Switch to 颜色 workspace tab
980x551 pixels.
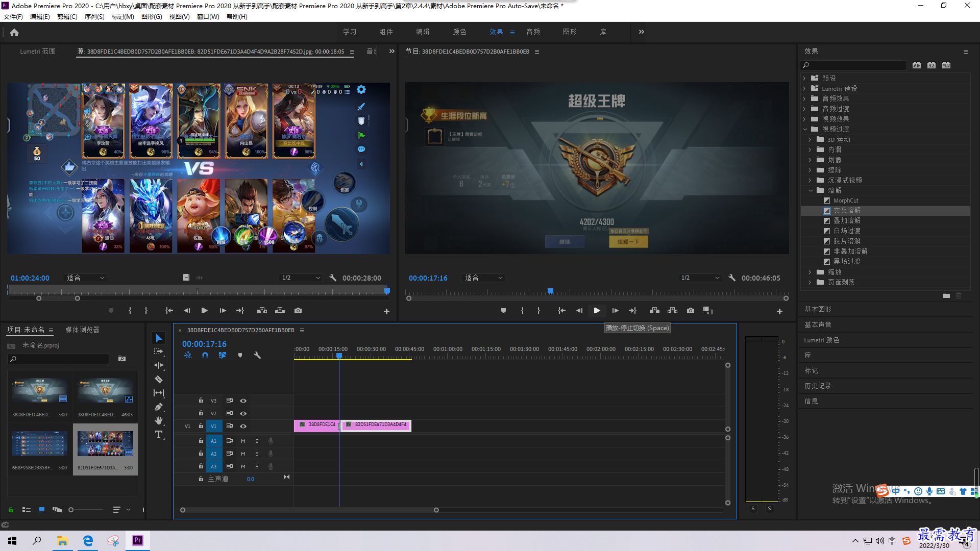459,32
